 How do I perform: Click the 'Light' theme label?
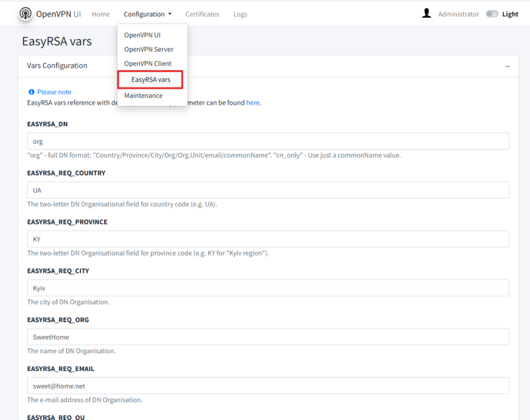510,14
